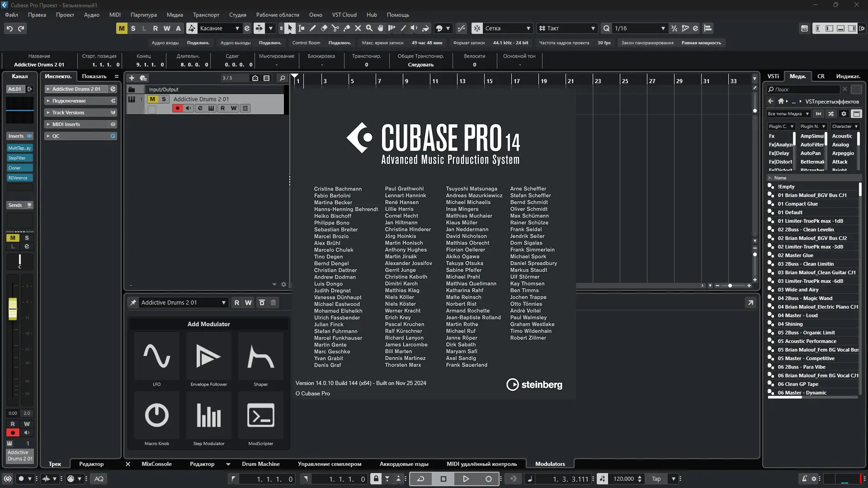The image size is (868, 488).
Task: Open the Транспорт menu
Action: [x=206, y=15]
